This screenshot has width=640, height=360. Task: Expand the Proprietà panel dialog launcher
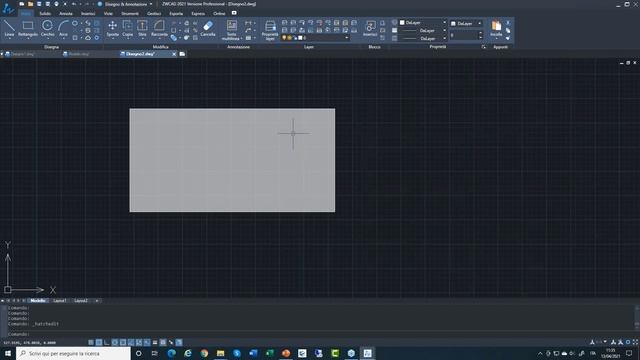tap(484, 47)
